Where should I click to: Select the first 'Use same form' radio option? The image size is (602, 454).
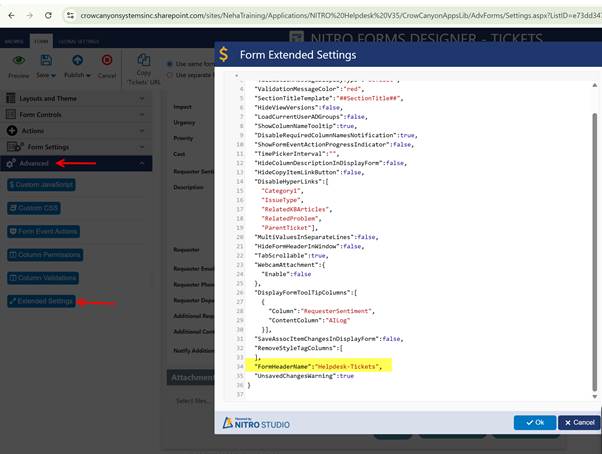point(168,64)
